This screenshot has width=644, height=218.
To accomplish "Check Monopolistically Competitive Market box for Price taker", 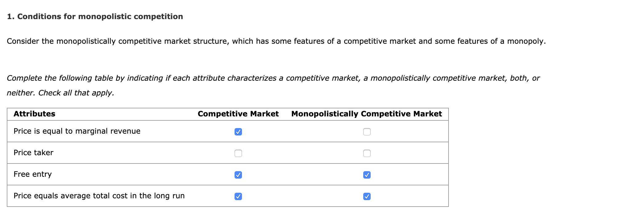I will click(367, 153).
